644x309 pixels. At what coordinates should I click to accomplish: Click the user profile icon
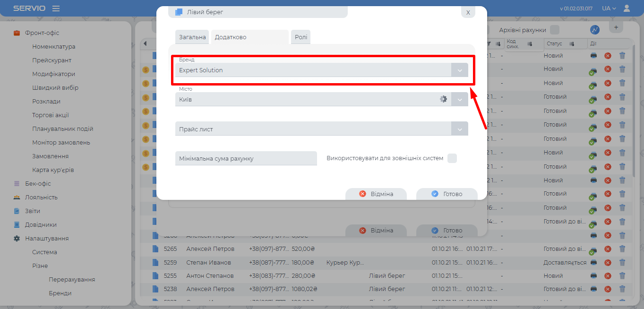coord(627,9)
